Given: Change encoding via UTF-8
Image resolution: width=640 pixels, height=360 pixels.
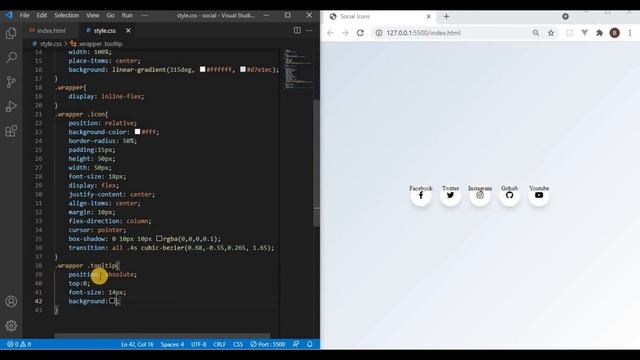Looking at the screenshot, I should tap(198, 344).
